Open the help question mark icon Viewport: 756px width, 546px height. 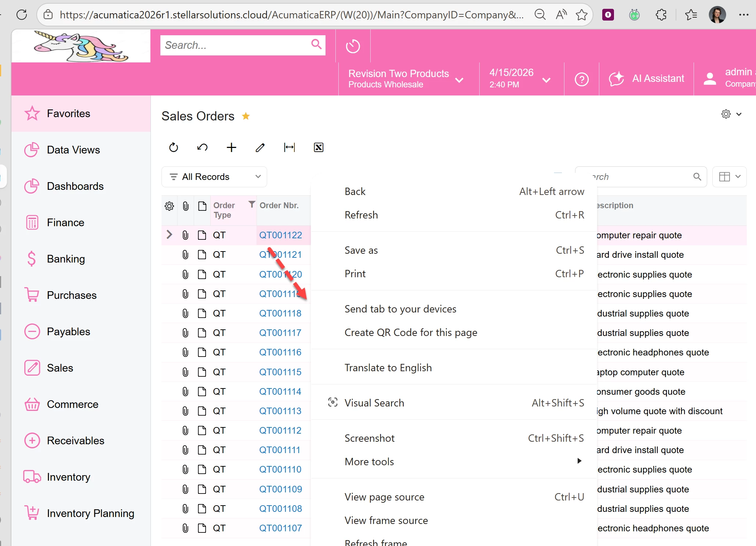581,79
